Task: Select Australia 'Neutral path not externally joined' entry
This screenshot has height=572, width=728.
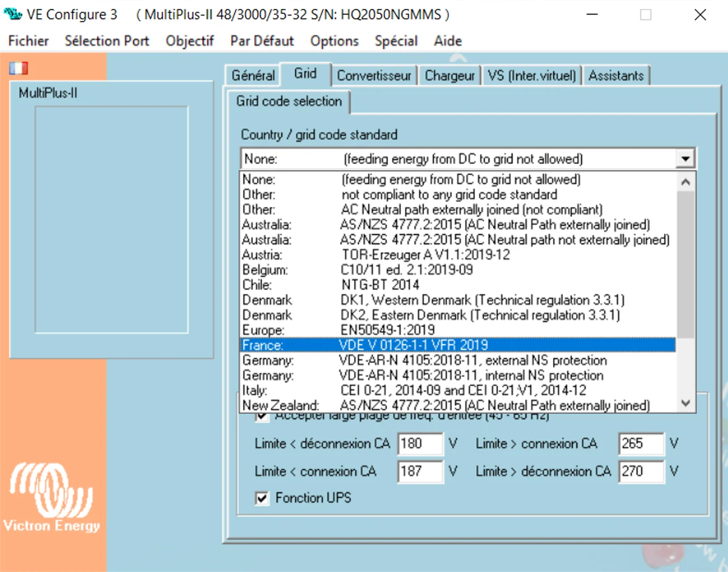Action: pyautogui.click(x=458, y=240)
